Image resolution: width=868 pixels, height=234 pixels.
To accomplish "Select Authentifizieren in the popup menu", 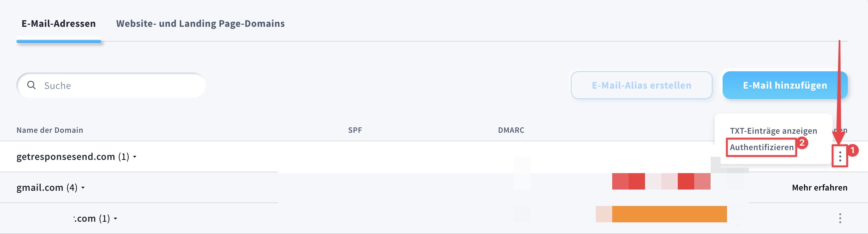I will [761, 147].
